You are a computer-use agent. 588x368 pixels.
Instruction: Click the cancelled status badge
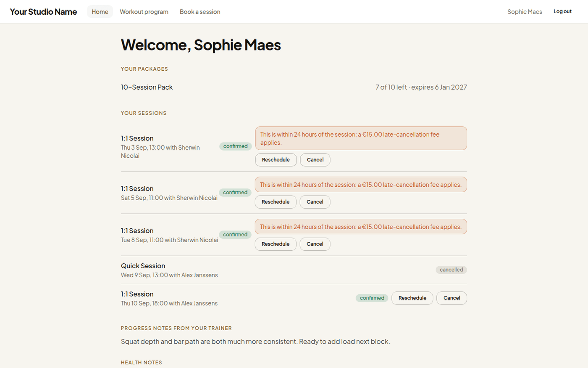click(451, 270)
